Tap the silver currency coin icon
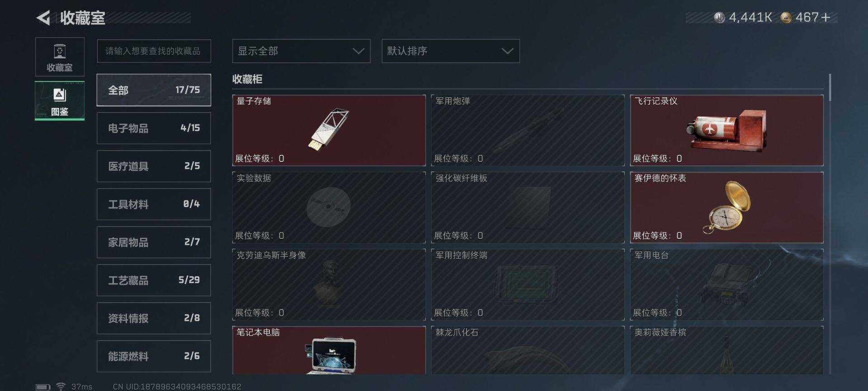The image size is (868, 391). click(719, 18)
